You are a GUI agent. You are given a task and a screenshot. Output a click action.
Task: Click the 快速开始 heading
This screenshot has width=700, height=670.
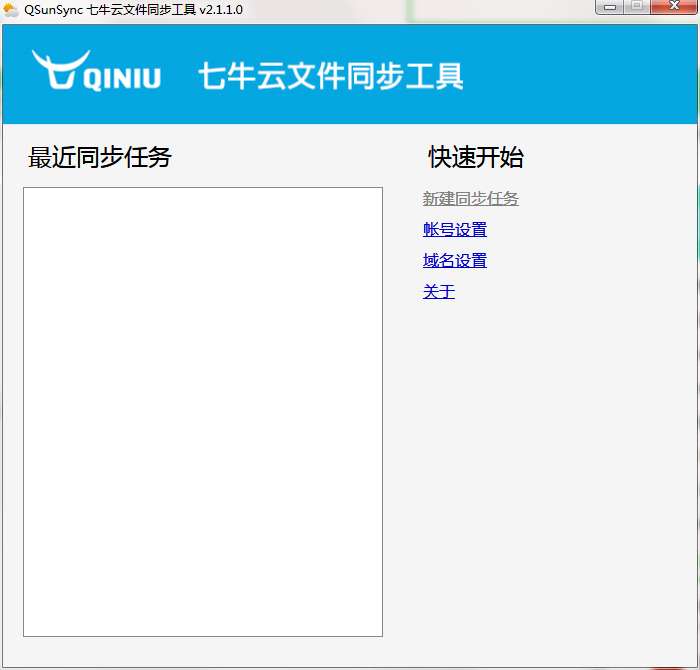476,157
